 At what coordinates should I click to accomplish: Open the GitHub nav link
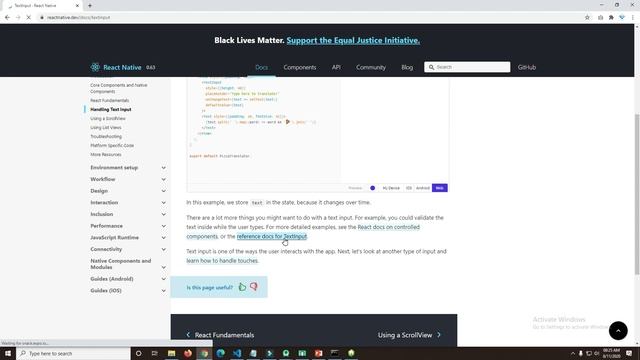527,67
